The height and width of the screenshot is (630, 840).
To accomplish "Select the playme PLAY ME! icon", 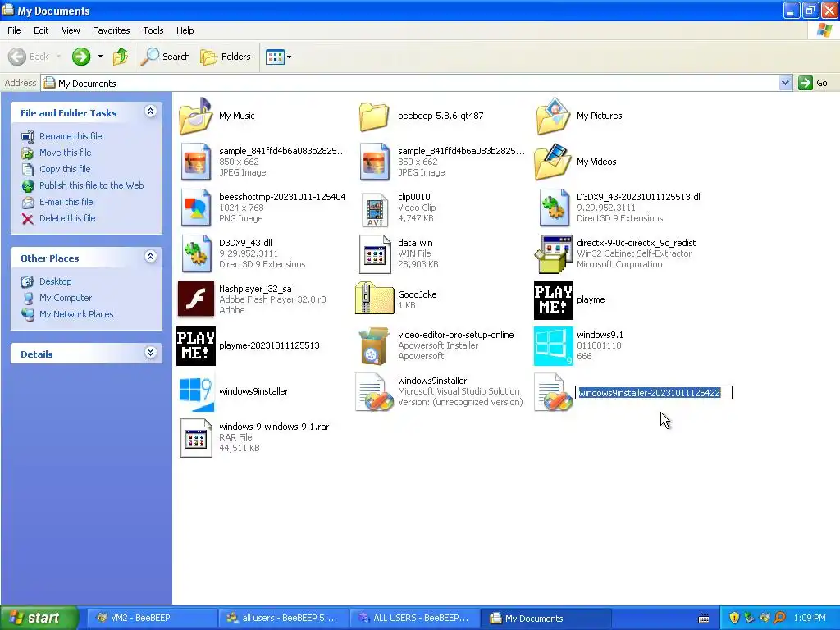I will pyautogui.click(x=554, y=300).
